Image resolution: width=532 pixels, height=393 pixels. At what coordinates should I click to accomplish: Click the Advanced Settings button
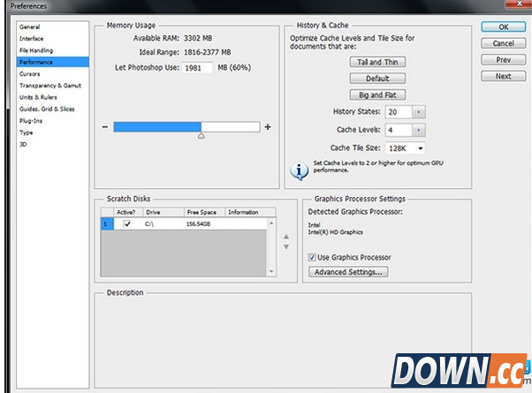coord(348,272)
